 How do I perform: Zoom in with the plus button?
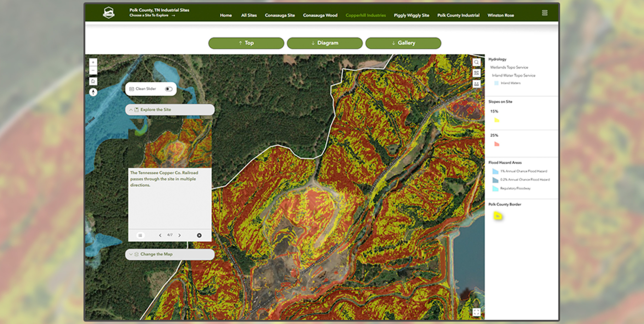point(93,62)
